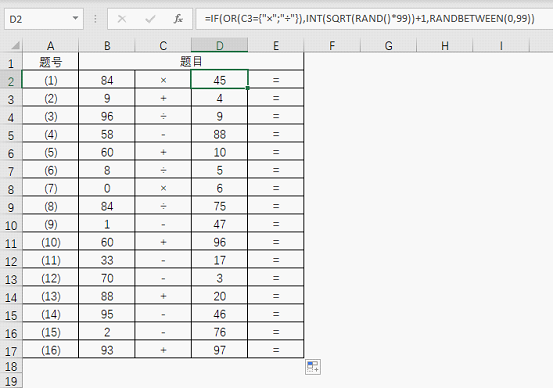553x388 pixels.
Task: Select cell A4 containing (3)
Action: [x=50, y=116]
